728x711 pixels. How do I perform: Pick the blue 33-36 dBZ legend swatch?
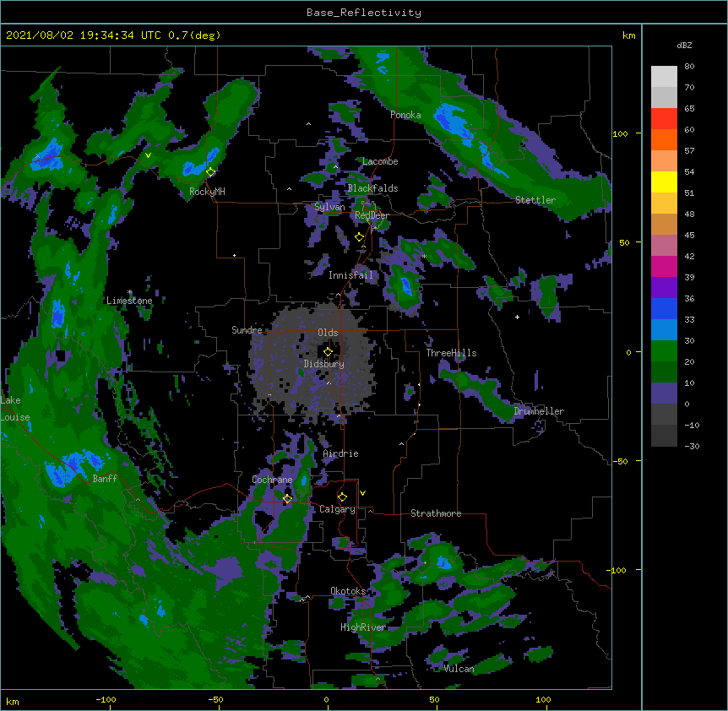(664, 308)
